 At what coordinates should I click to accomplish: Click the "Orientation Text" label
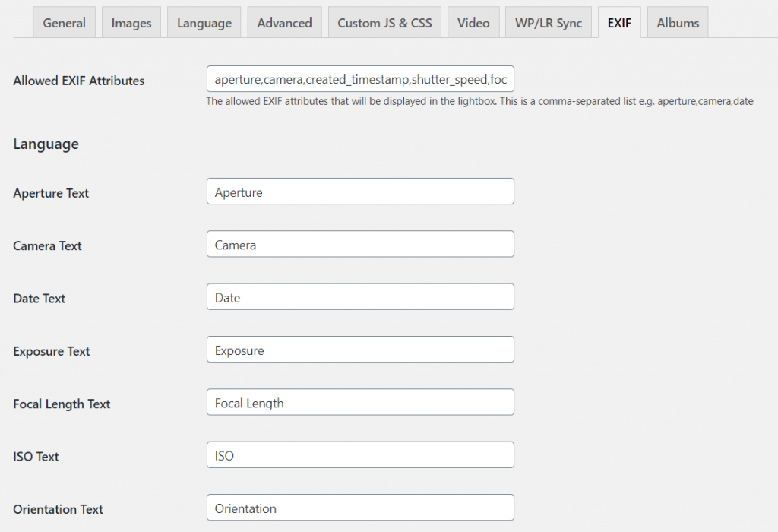pos(58,509)
